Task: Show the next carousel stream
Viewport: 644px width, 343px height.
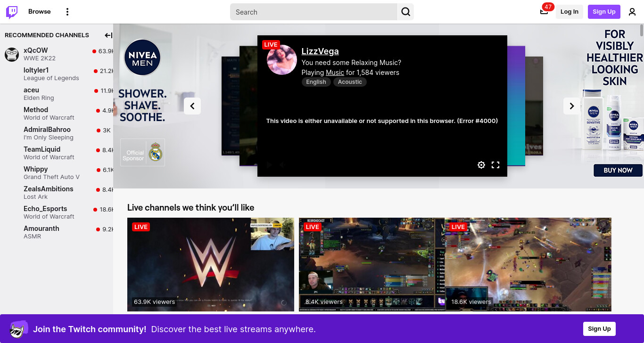Action: tap(572, 106)
